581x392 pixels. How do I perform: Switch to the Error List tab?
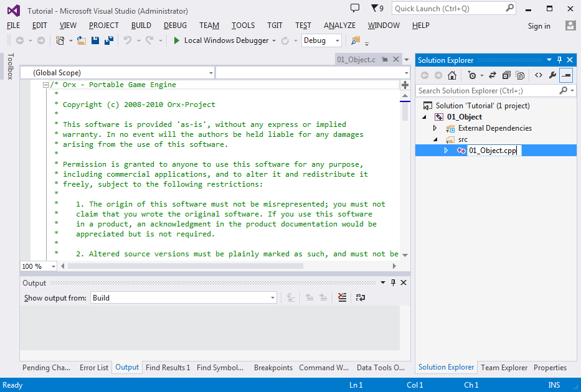click(x=93, y=368)
